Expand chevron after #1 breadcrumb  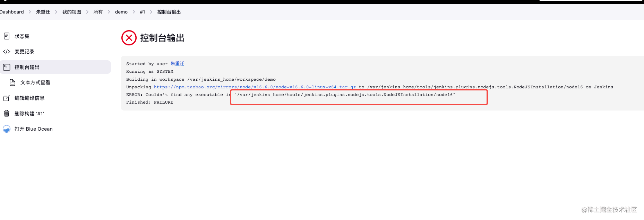click(151, 12)
